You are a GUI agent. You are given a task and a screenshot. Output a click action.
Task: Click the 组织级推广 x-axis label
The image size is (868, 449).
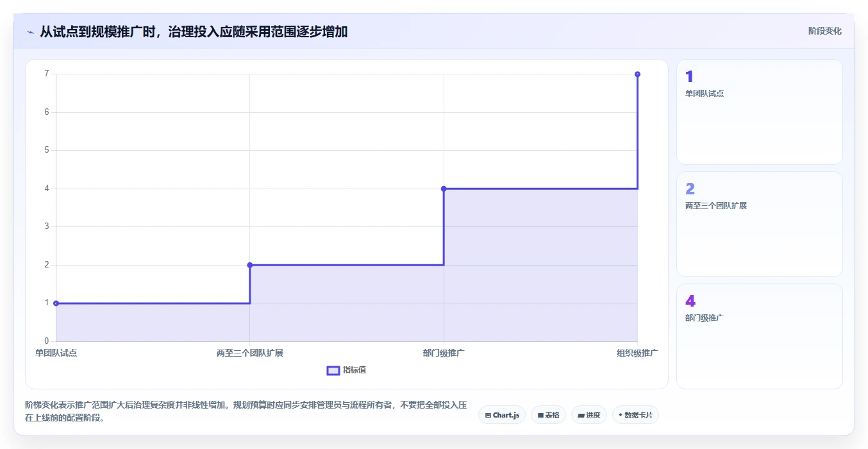(637, 353)
